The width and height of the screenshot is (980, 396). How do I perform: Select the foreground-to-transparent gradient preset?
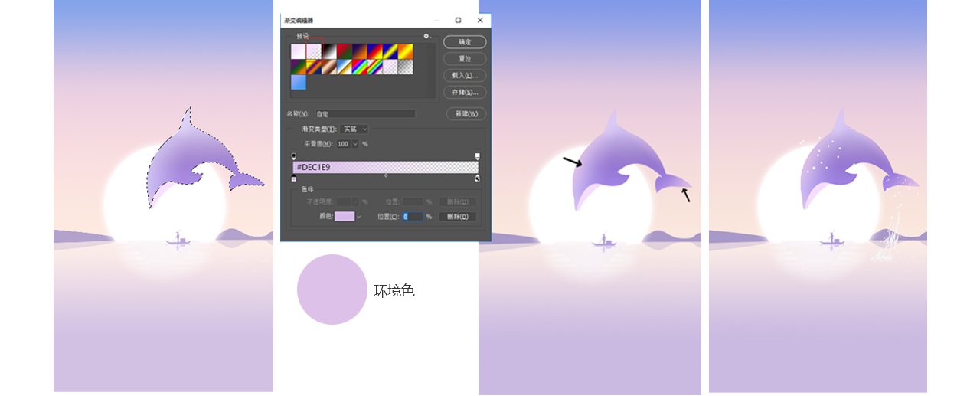tap(314, 51)
